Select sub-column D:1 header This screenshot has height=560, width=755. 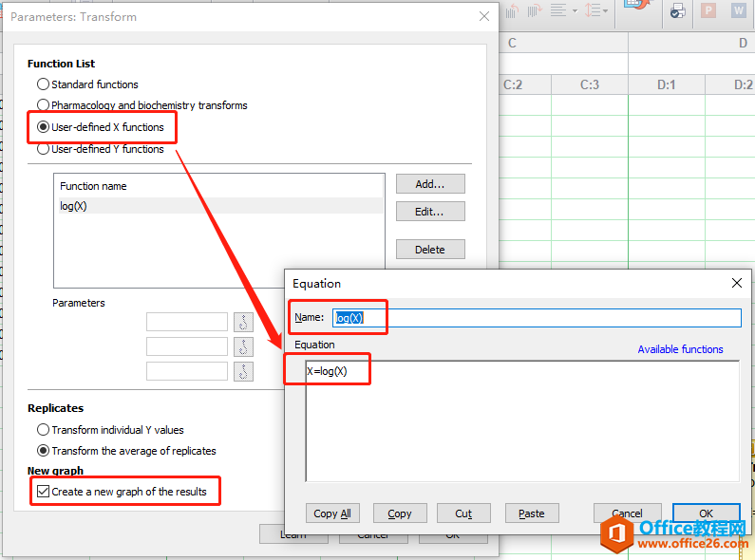[x=667, y=84]
